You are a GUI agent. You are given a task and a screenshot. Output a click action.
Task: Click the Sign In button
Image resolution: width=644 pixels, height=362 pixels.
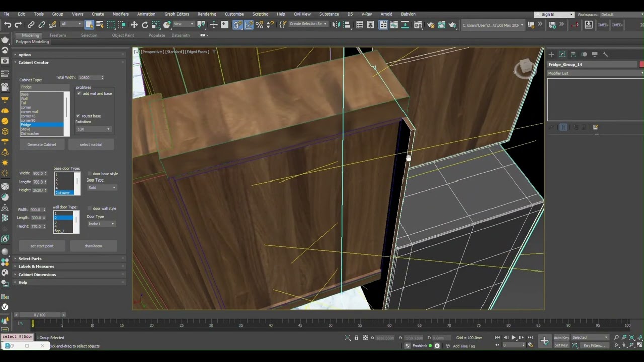click(553, 14)
